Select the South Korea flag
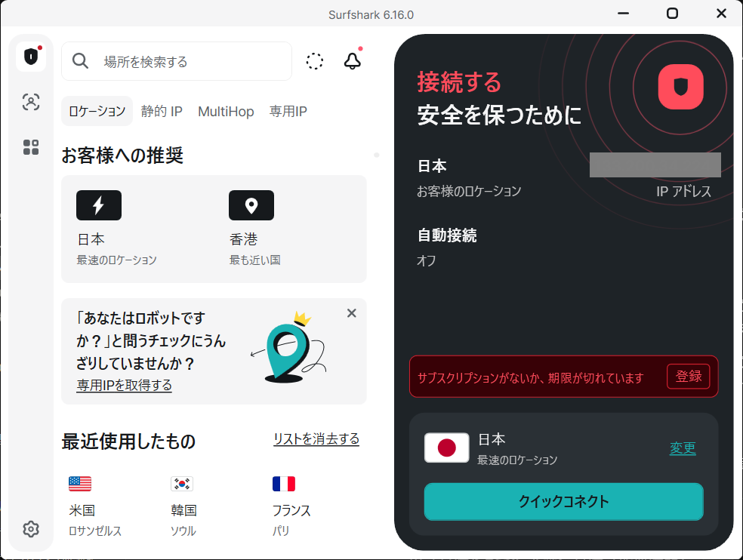Image resolution: width=743 pixels, height=560 pixels. pyautogui.click(x=182, y=484)
